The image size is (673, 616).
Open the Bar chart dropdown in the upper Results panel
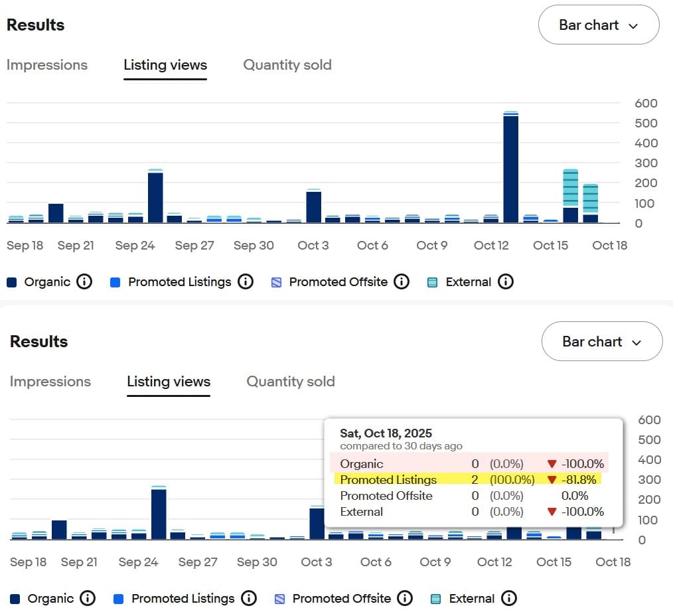[598, 25]
